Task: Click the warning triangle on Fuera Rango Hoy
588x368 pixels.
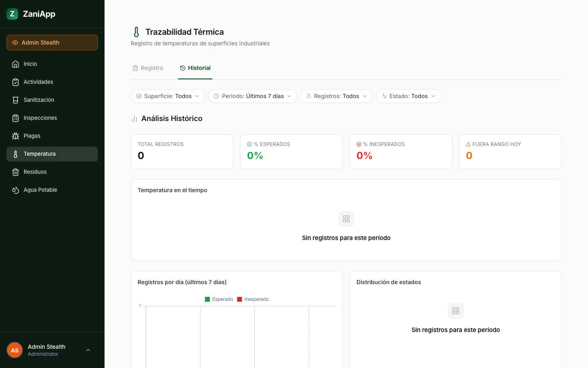Action: pyautogui.click(x=468, y=144)
